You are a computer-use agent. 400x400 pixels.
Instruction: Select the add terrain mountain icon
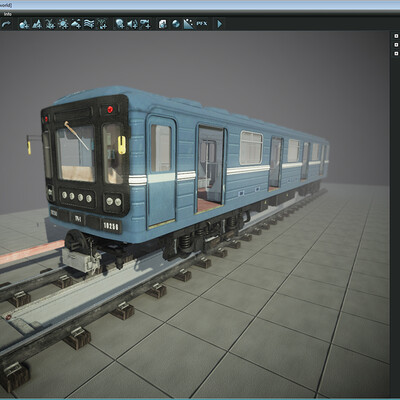tap(37, 24)
